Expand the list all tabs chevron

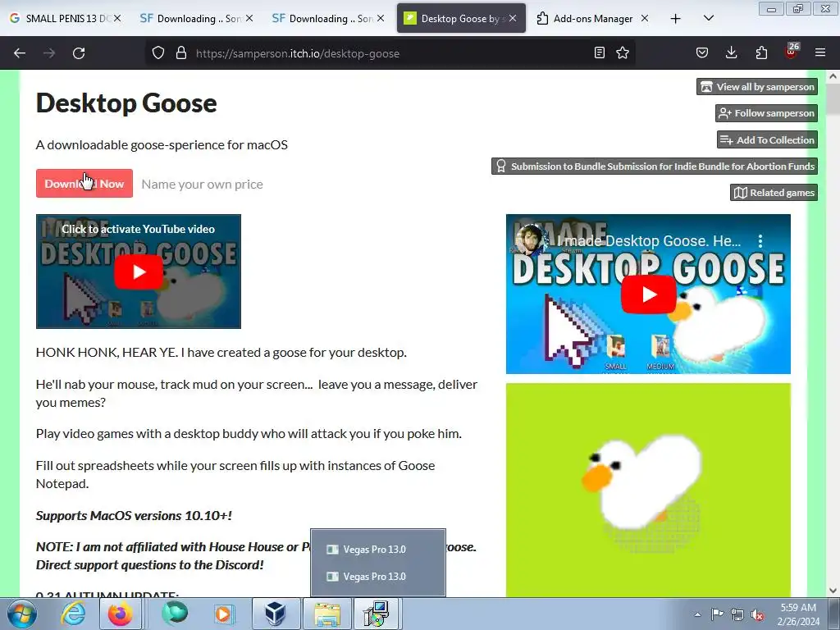click(709, 18)
